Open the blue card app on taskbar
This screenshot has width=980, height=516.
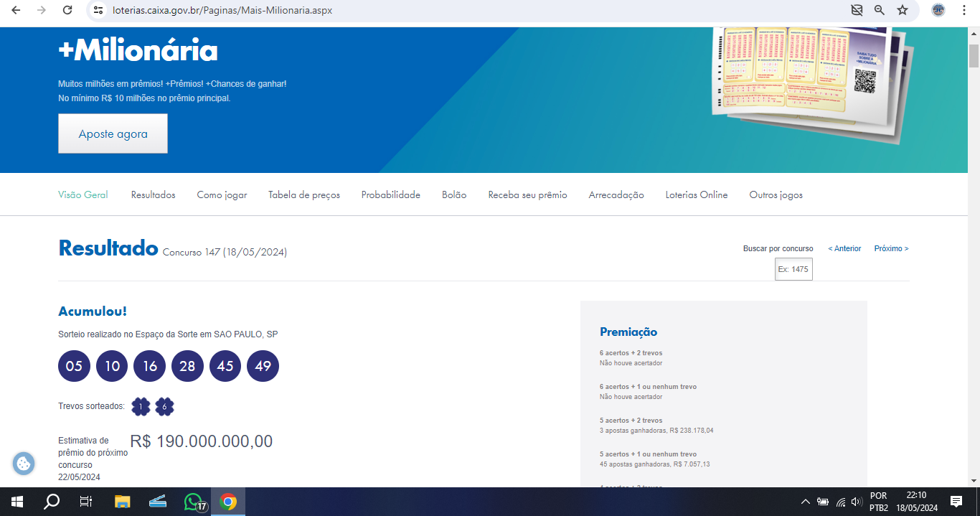(158, 502)
